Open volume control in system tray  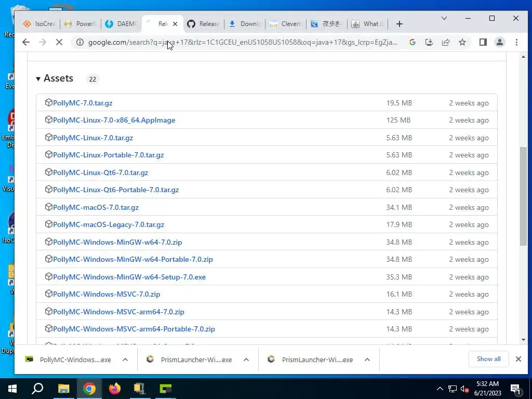[465, 389]
